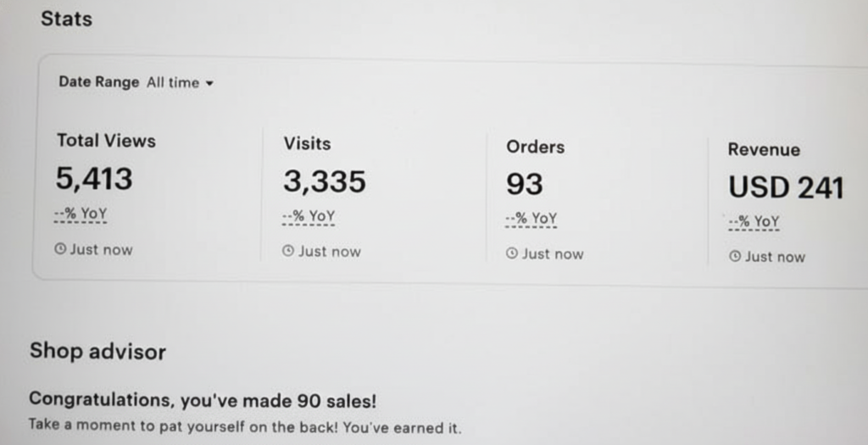This screenshot has width=868, height=445.
Task: Click the clock icon under Orders
Action: click(x=511, y=253)
